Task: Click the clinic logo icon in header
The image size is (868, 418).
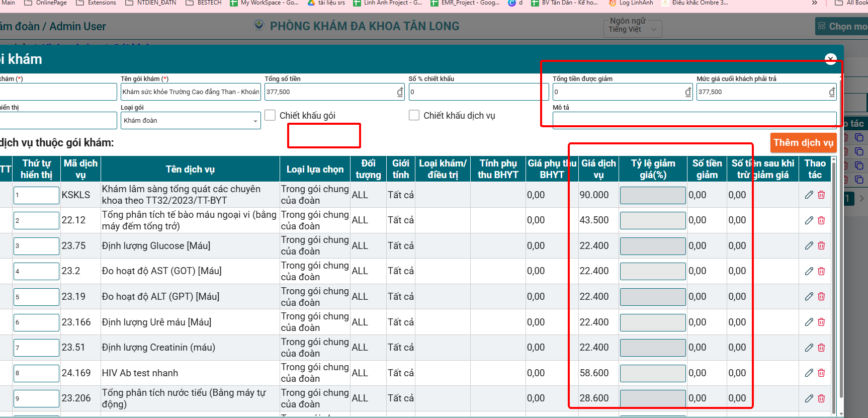Action: click(259, 26)
